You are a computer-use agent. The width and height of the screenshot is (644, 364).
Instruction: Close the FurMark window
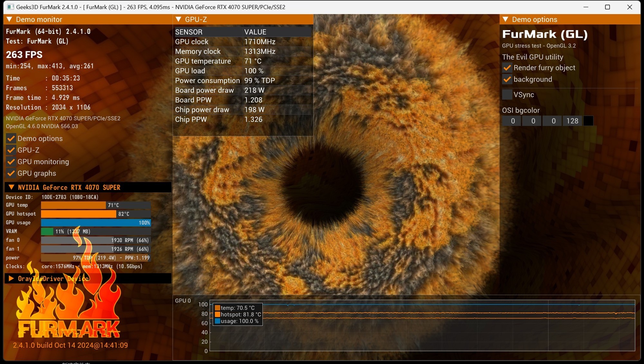click(630, 7)
